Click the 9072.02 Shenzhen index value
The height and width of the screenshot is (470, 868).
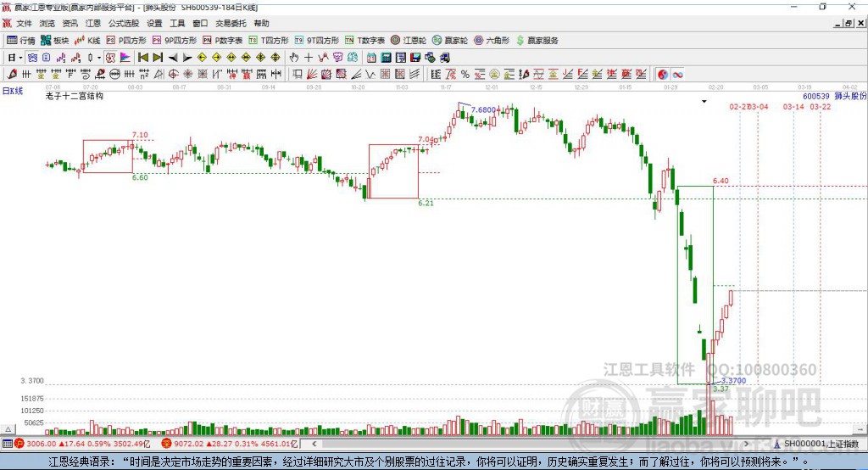tap(189, 444)
